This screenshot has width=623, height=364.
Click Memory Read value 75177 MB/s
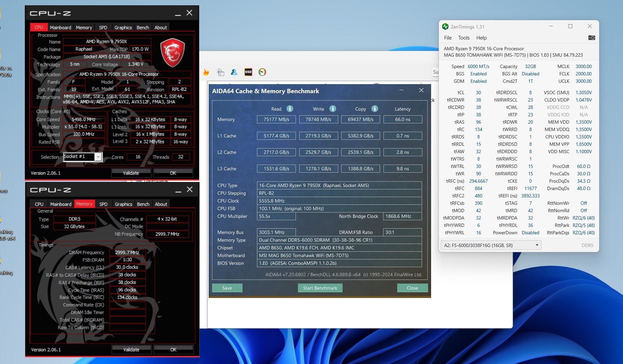coord(276,119)
